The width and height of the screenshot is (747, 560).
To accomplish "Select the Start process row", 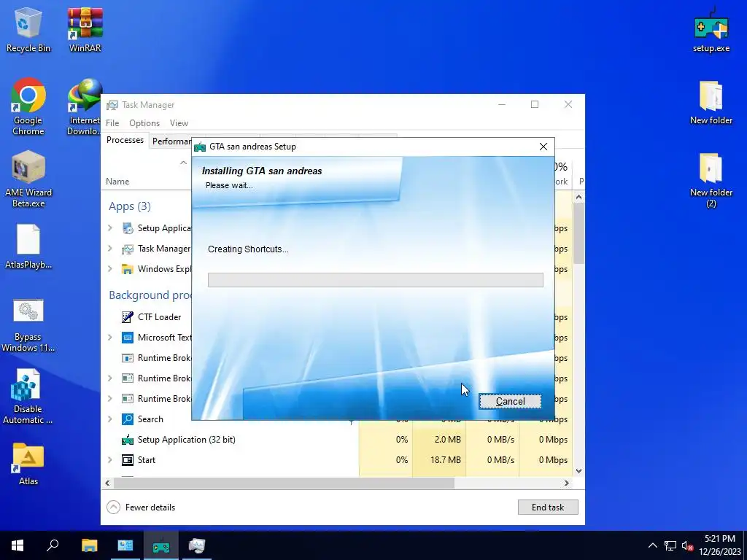I will coord(336,460).
